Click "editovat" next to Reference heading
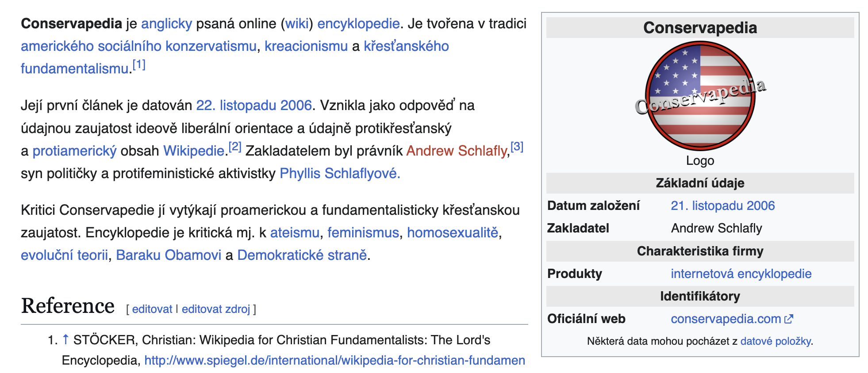 point(152,309)
